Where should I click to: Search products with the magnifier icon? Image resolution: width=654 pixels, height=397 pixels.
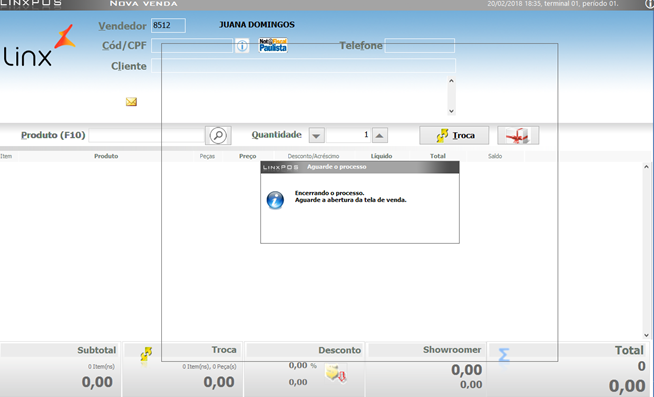(218, 135)
